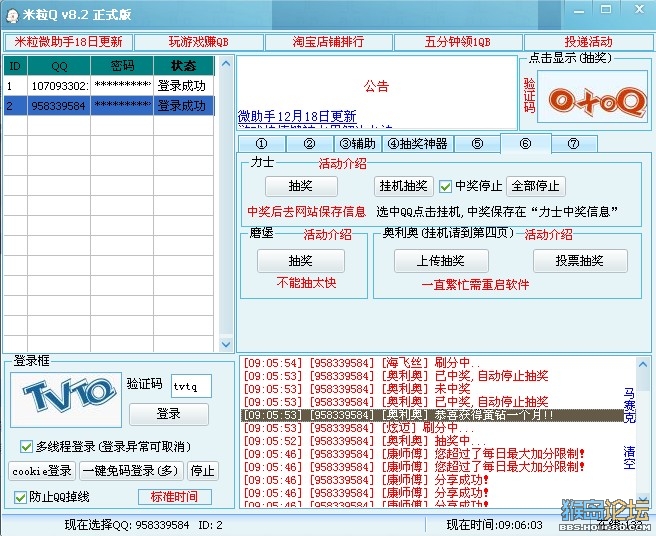Maximize the 米粒Q window
The image size is (656, 536).
(606, 10)
